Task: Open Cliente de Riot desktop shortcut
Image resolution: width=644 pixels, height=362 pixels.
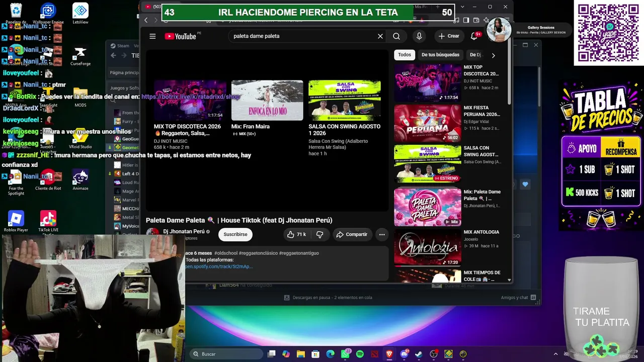Action: [48, 180]
